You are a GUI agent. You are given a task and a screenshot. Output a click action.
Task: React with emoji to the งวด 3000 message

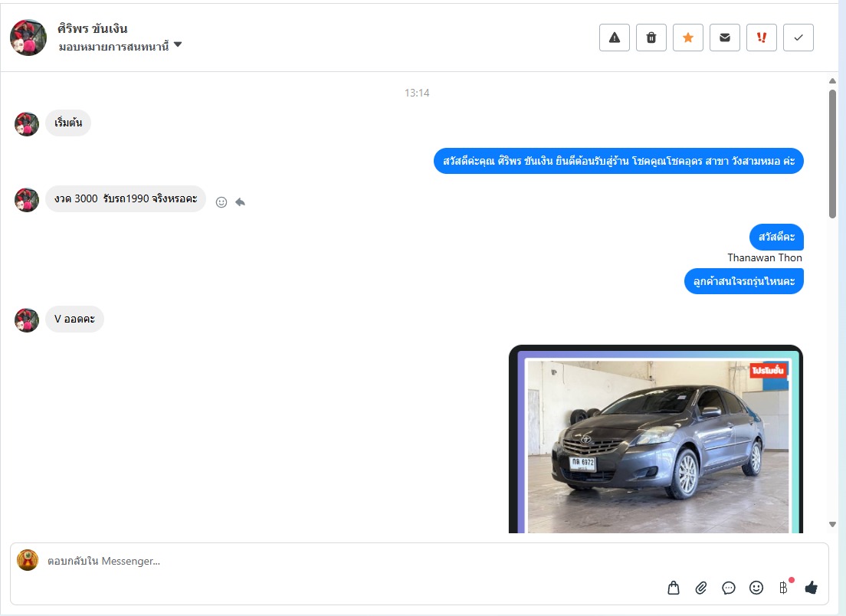221,202
